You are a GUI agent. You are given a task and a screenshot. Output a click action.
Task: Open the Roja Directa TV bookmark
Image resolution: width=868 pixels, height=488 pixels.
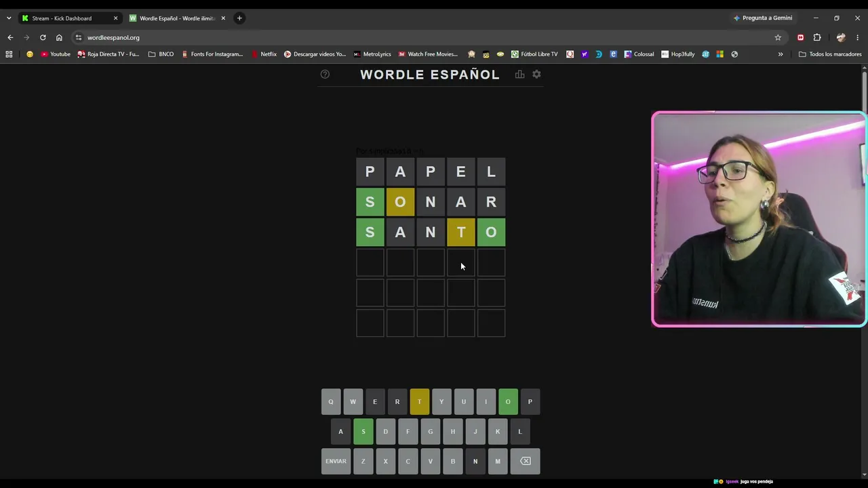click(x=108, y=54)
